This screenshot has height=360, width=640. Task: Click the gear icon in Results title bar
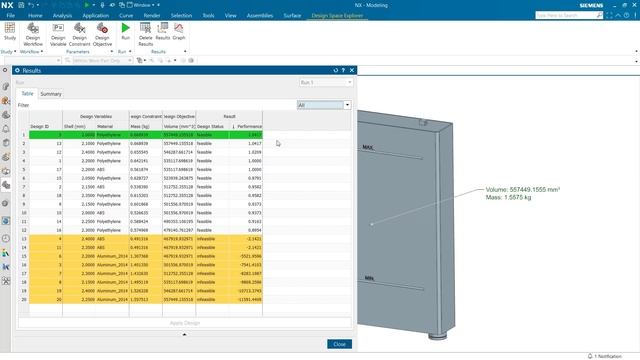(17, 70)
